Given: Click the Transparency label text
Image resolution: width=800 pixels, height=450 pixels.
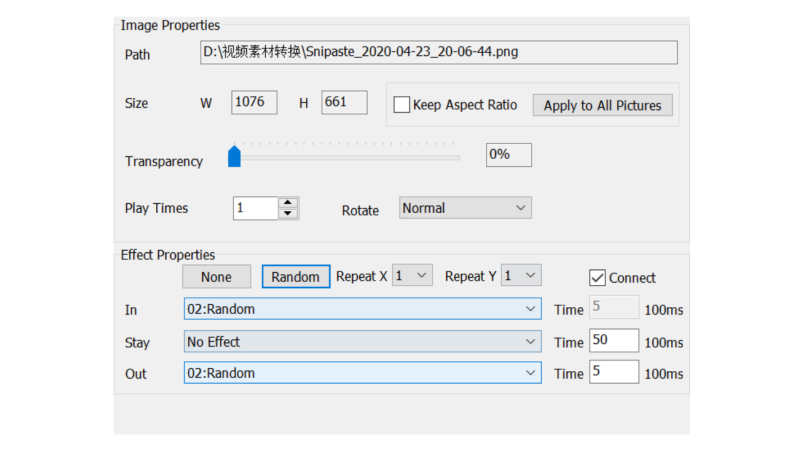Looking at the screenshot, I should [164, 161].
